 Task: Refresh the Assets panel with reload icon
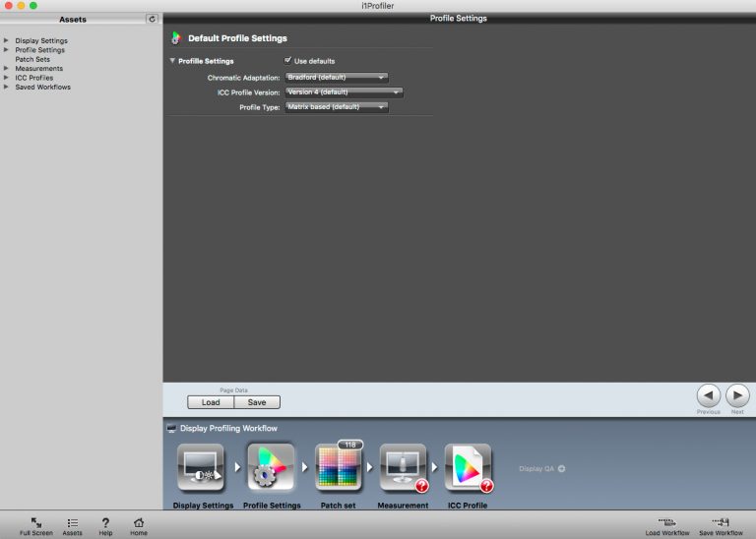[152, 19]
